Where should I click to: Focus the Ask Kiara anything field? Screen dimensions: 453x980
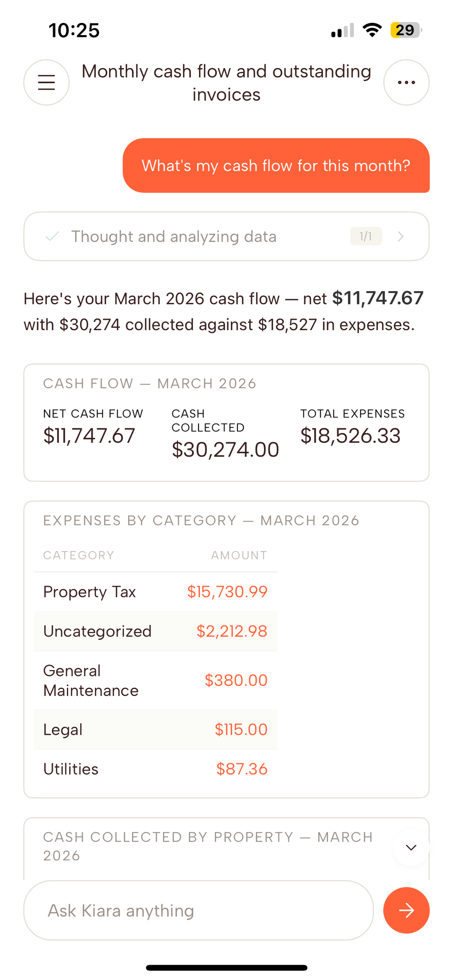tap(199, 911)
